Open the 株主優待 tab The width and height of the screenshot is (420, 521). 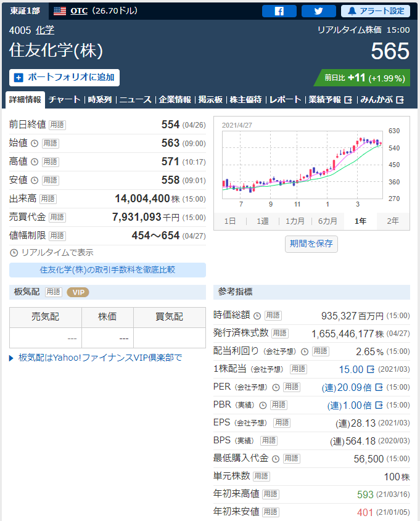coord(246,100)
